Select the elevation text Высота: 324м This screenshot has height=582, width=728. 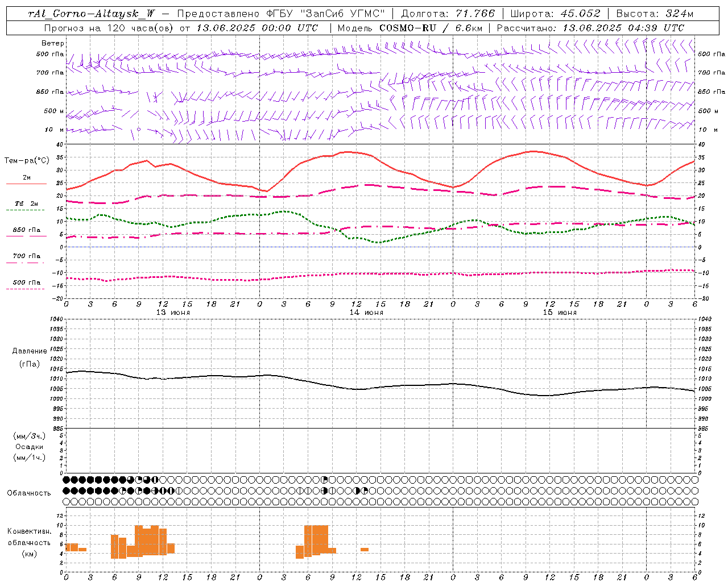pos(655,14)
